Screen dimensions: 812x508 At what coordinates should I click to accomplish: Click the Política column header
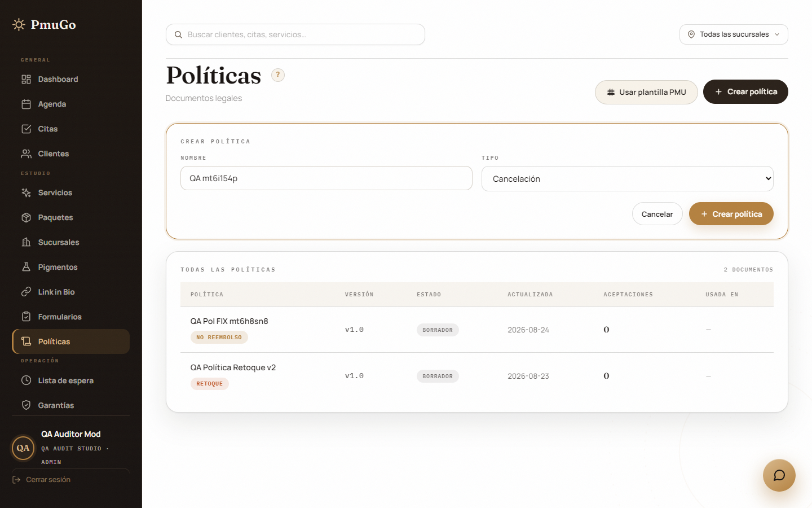click(207, 295)
